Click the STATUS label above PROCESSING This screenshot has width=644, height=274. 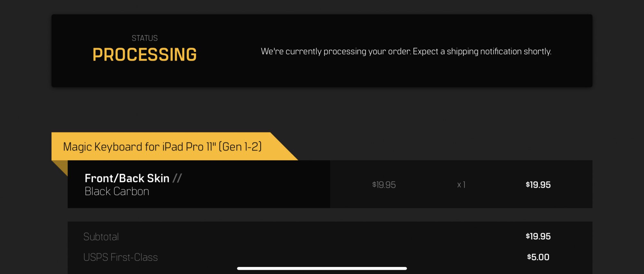coord(145,38)
